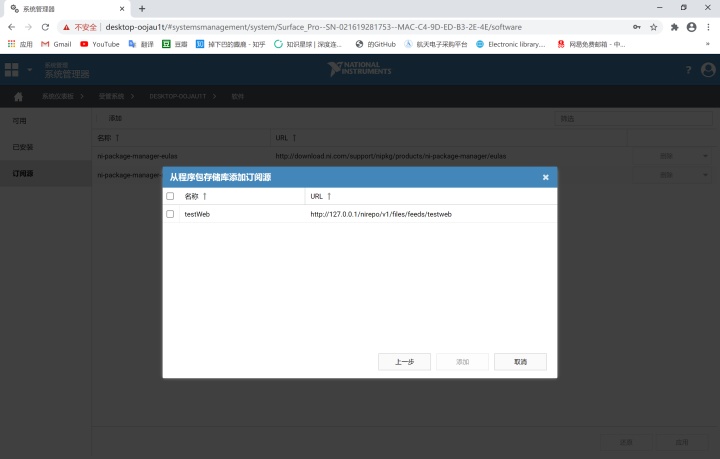Image resolution: width=720 pixels, height=459 pixels.
Task: Go to 系统仪表板 breadcrumb
Action: click(x=57, y=96)
